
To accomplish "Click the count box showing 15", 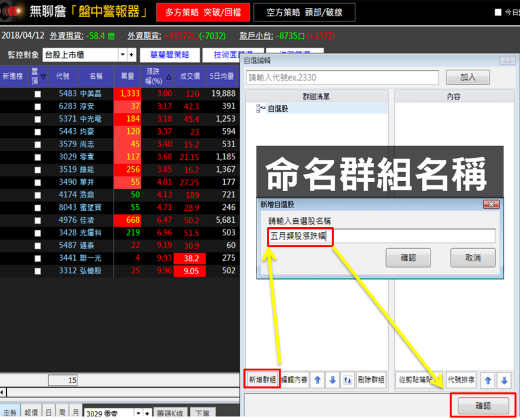I will coord(63,380).
